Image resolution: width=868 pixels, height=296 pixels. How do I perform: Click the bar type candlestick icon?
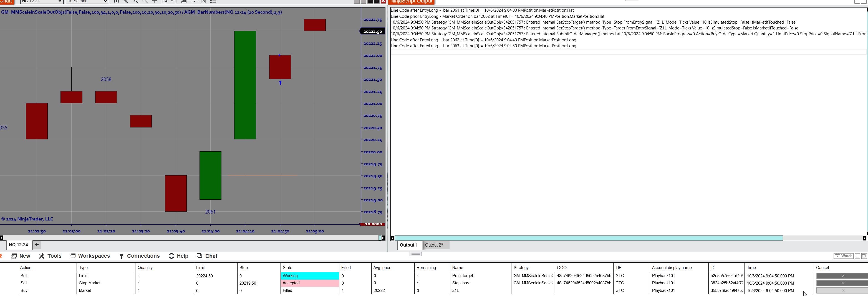coord(117,2)
